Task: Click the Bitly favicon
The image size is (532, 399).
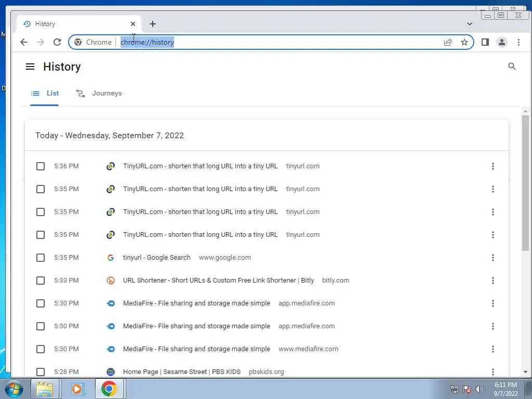Action: pos(111,281)
